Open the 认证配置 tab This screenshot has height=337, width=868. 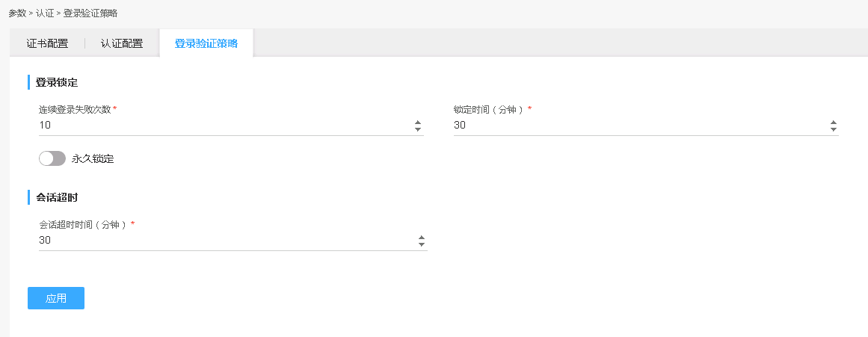[x=122, y=43]
